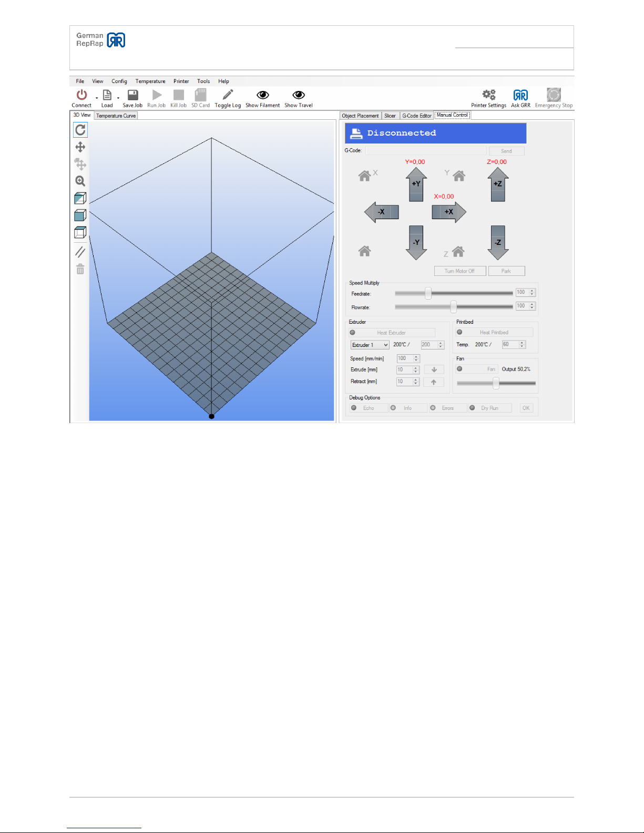Click the Save Job disk icon
Screen dimensions: 644x833
(x=133, y=95)
